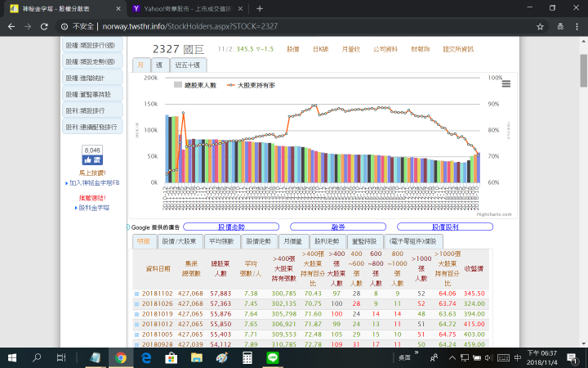
Task: Click closing price 345.50 cell
Action: click(x=474, y=294)
